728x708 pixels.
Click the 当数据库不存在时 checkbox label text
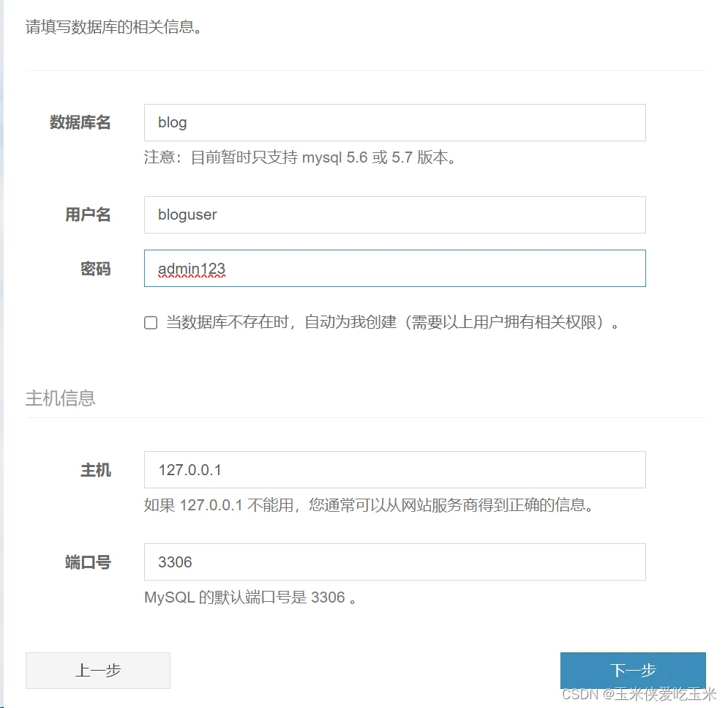[392, 323]
